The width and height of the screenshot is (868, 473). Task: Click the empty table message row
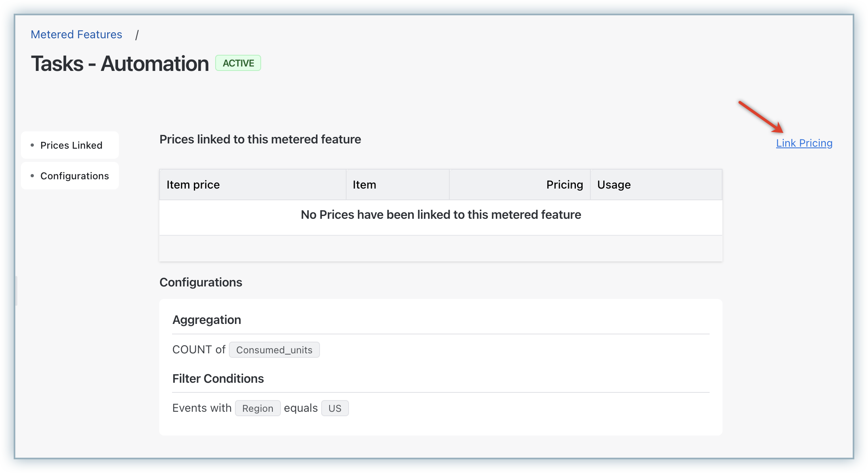(440, 215)
